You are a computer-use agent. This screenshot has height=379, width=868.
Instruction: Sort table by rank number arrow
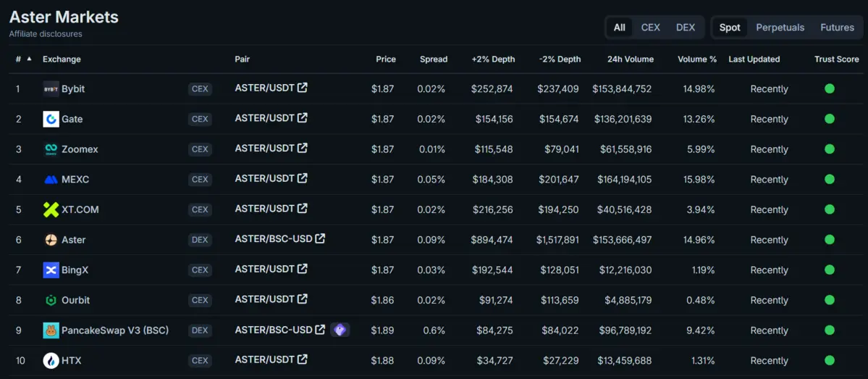tap(29, 59)
